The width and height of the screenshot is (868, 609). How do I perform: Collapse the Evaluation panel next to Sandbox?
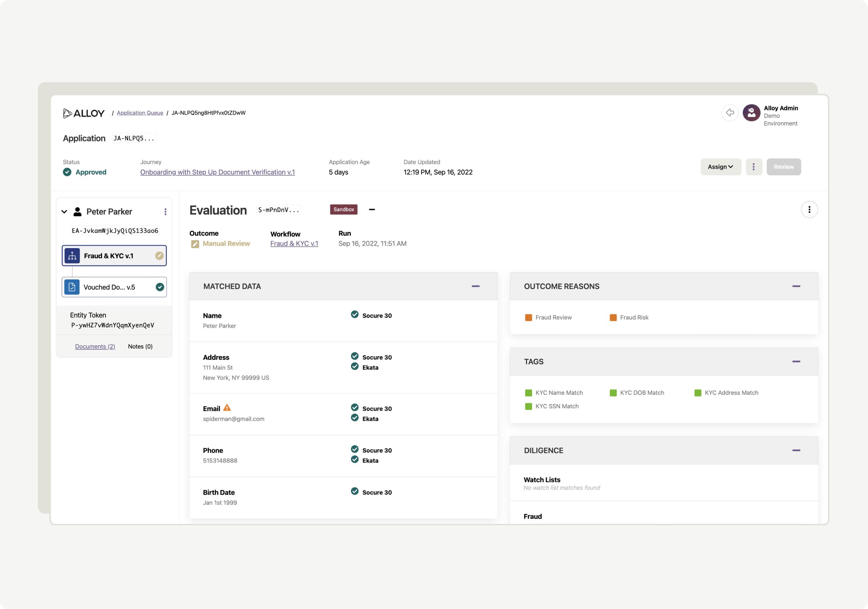tap(372, 210)
